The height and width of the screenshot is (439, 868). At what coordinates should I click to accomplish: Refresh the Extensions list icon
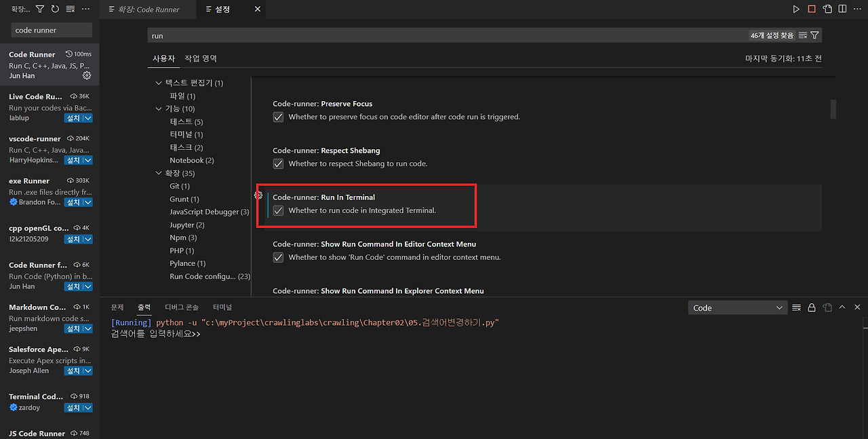pos(54,9)
